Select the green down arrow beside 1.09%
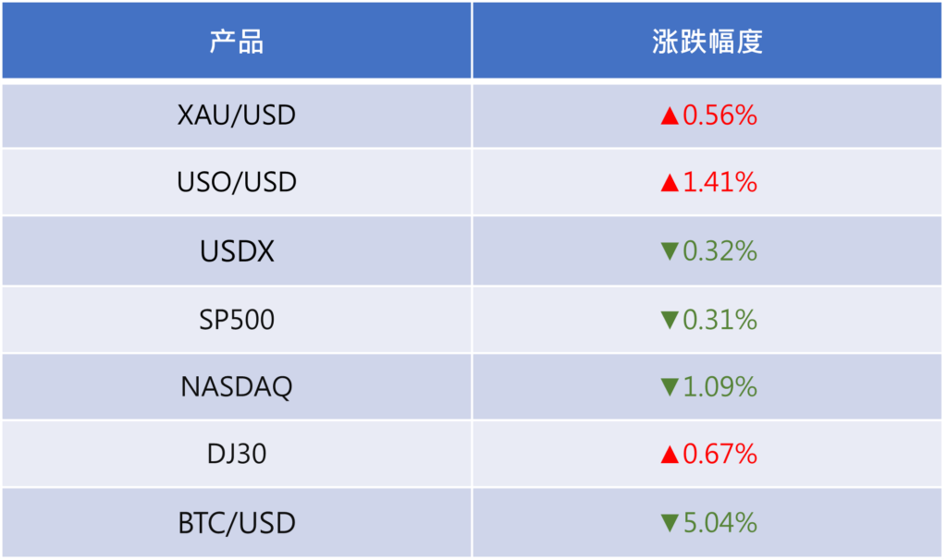This screenshot has width=947, height=560. (670, 387)
